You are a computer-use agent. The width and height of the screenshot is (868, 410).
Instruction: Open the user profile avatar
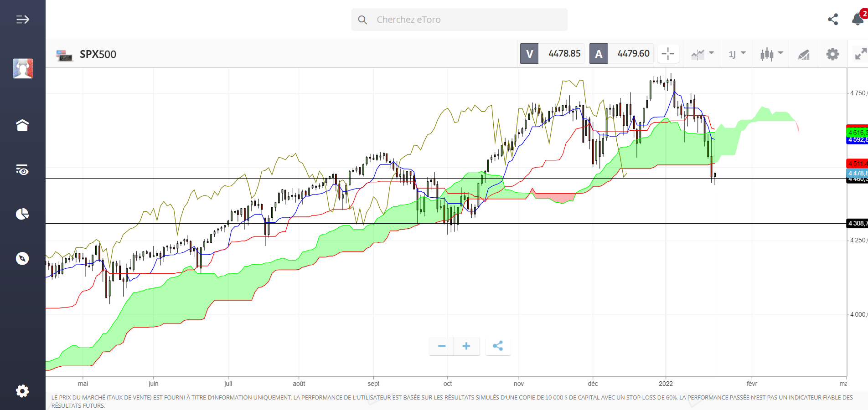[x=23, y=68]
